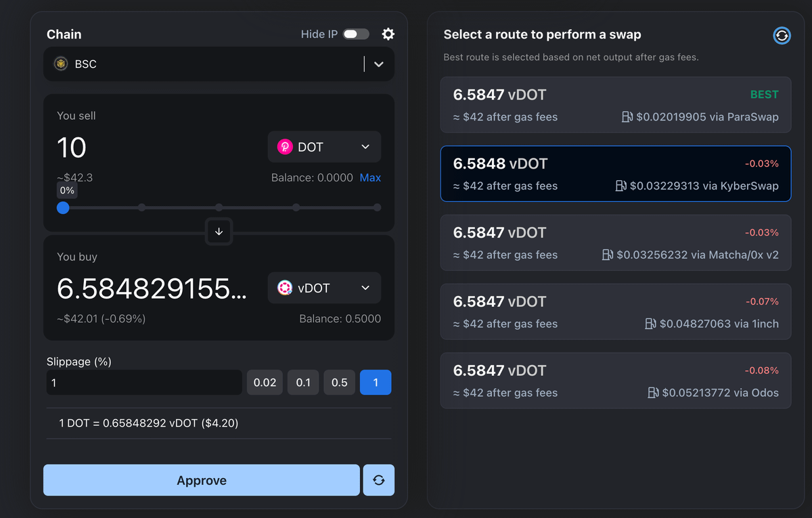The image size is (812, 518).
Task: Click the -0.07% label on 1inch route
Action: [x=762, y=301]
